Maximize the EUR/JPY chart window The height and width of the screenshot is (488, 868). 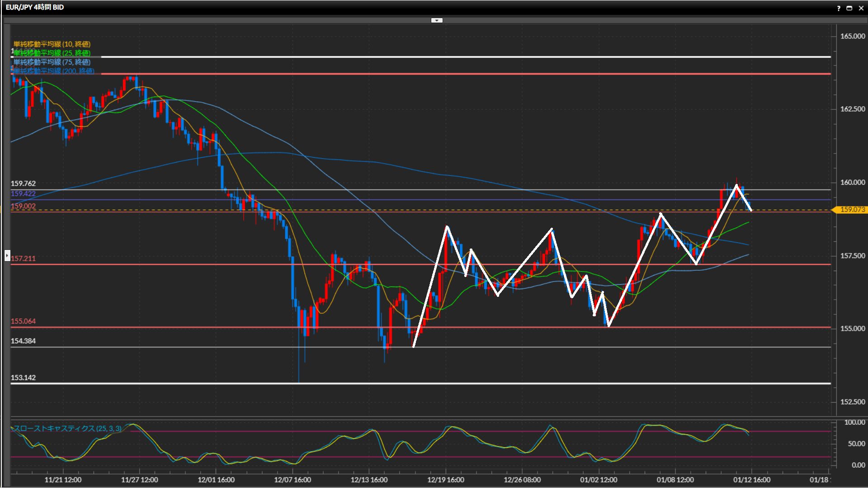click(849, 8)
